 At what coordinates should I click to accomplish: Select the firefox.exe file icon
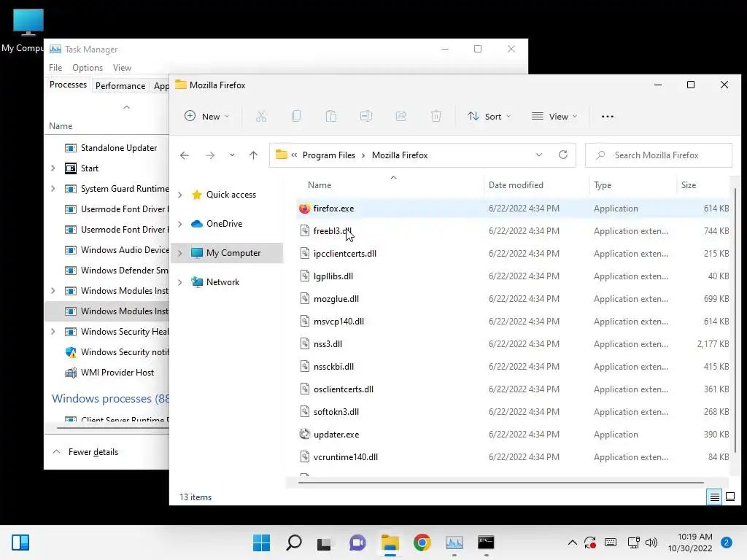(304, 209)
